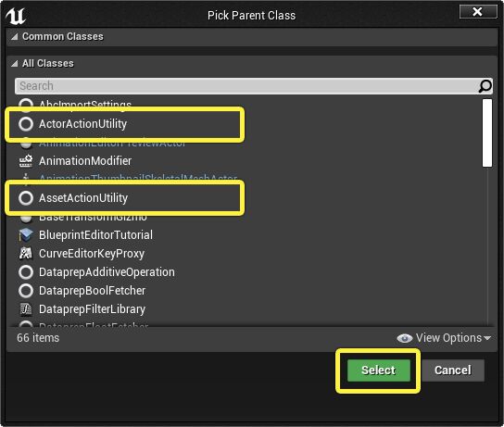Screen dimensions: 504x427
Task: Click the class list vertical scrollbar thumb
Action: click(x=487, y=133)
